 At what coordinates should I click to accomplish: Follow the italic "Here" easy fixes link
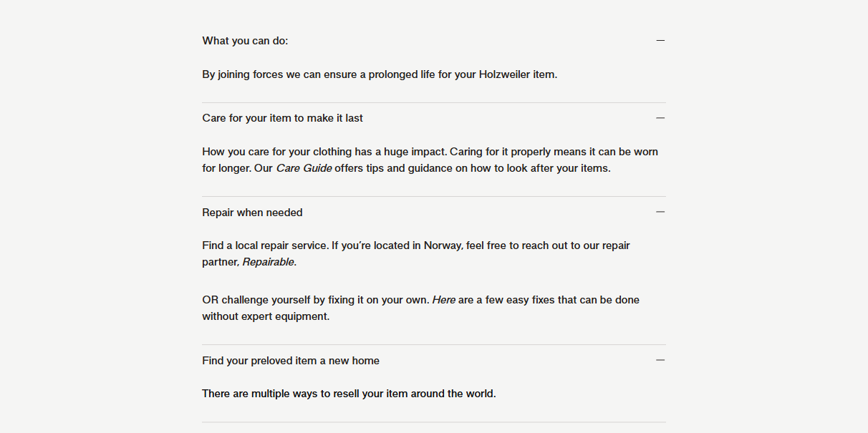coord(444,300)
